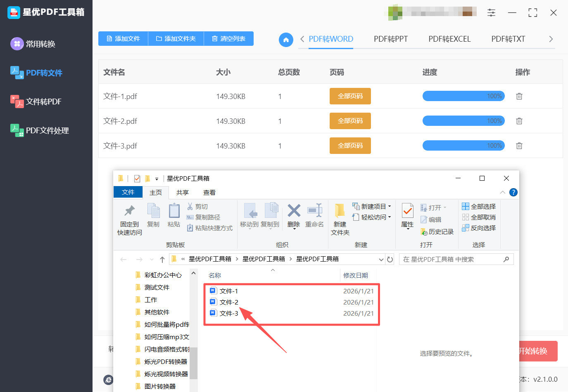Open the 文件 ribbon tab in Explorer

[128, 192]
